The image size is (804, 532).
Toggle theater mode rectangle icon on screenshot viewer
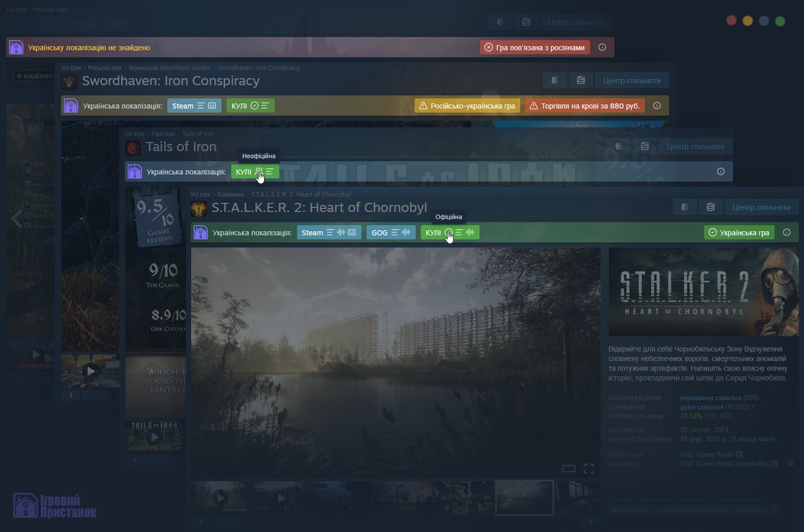[569, 468]
